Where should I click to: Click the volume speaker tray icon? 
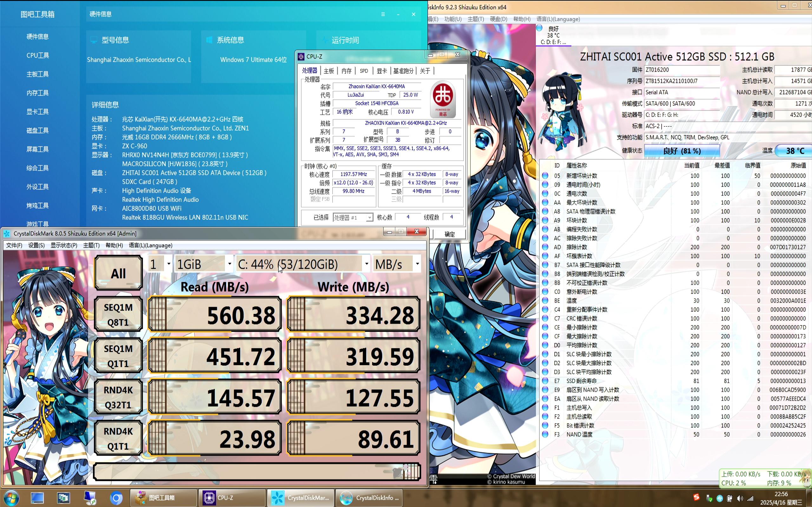(740, 499)
